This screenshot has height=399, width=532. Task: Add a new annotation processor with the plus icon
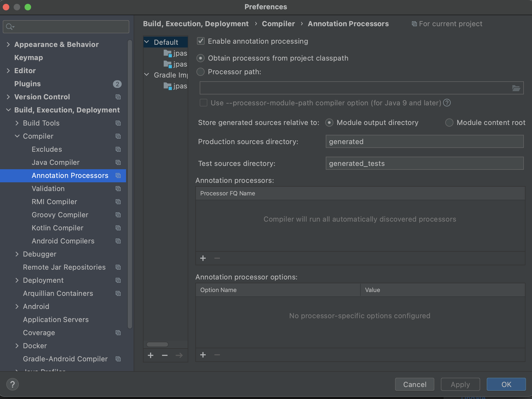[x=203, y=258]
